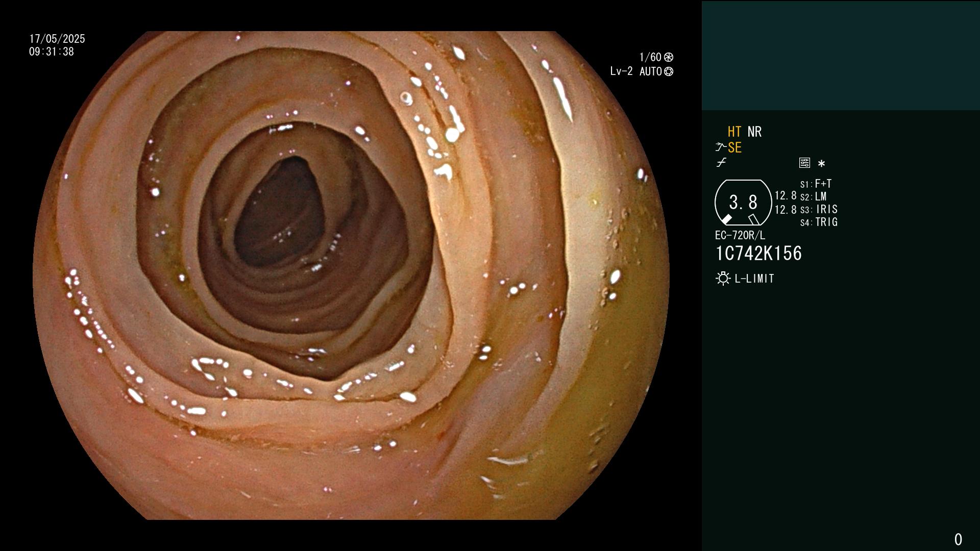Click the L-LIMIT light status text

[754, 279]
